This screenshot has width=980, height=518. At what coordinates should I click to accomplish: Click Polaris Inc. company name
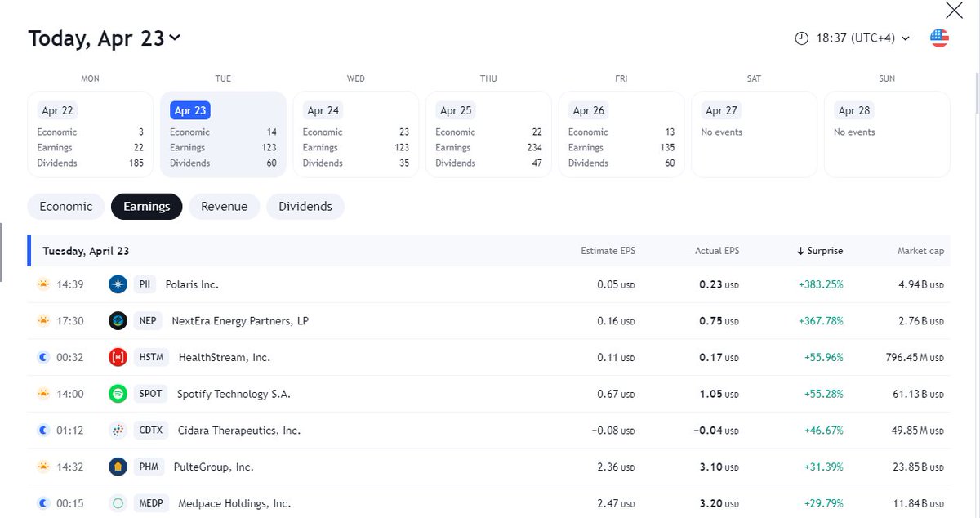point(192,284)
